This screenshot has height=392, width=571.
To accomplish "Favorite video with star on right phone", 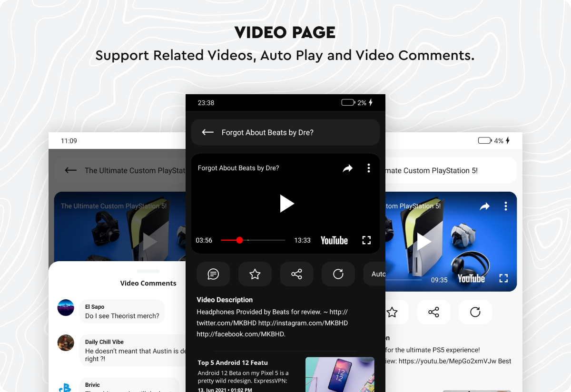I will (x=392, y=312).
